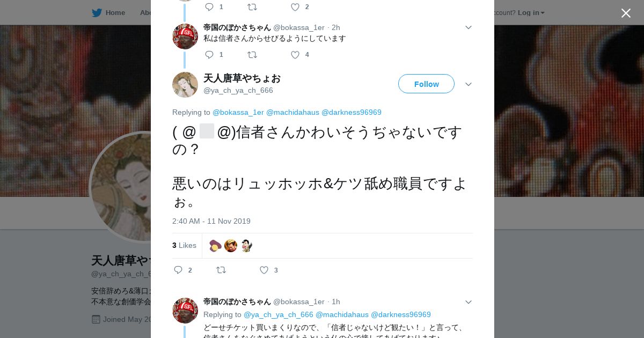Image resolution: width=644 pixels, height=338 pixels.
Task: Reply to the main tweet by ya_ch_ya_ch_666
Action: 178,270
